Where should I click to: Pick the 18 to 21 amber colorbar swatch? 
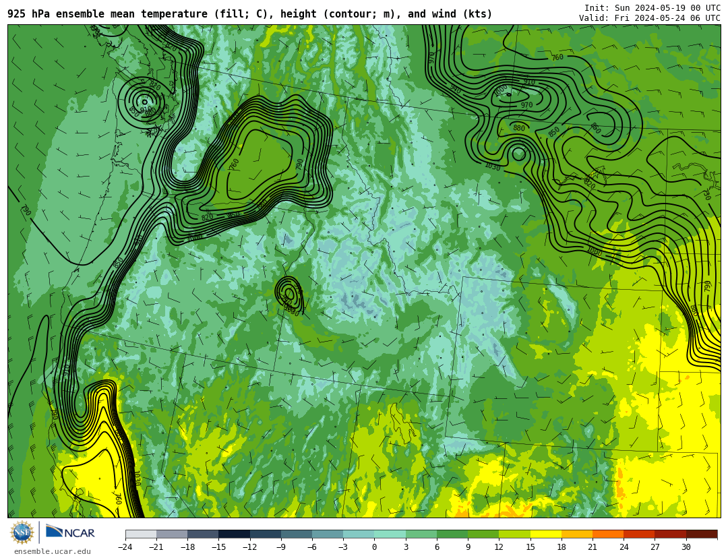576,534
